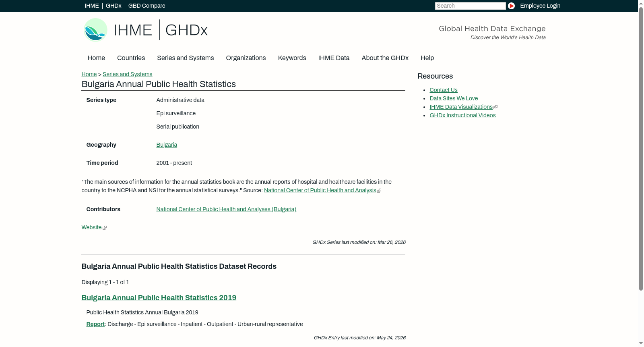Open the Home menu item
The image size is (644, 347).
(96, 58)
